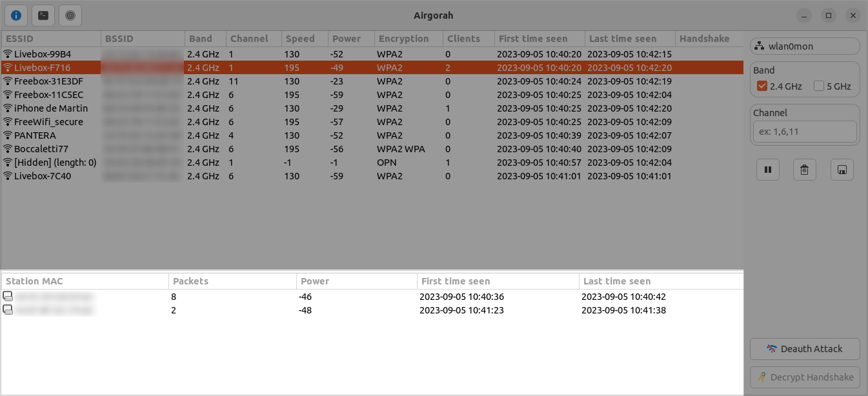Launch a Deauth Attack
Image resolution: width=868 pixels, height=396 pixels.
(x=805, y=348)
